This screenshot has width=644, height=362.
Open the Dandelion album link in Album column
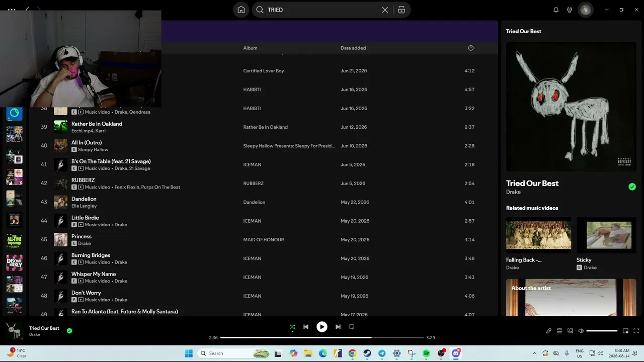tap(254, 202)
